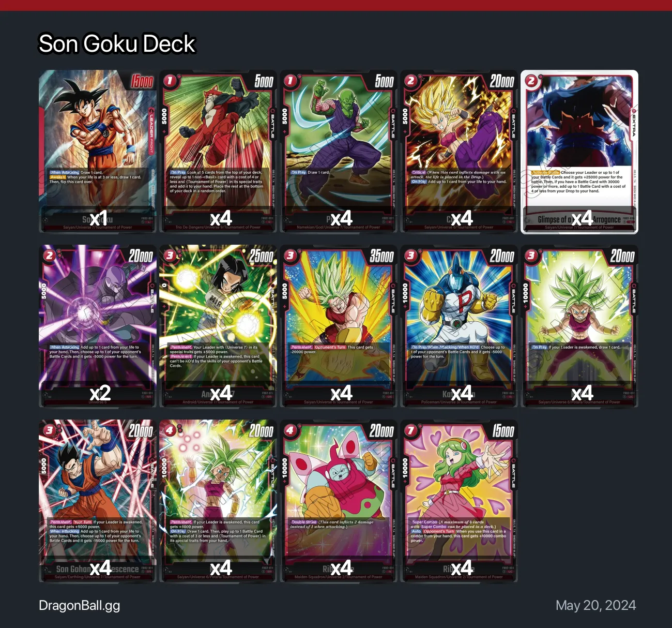Click the Son Goku Deck title
The image size is (672, 628).
(x=117, y=43)
